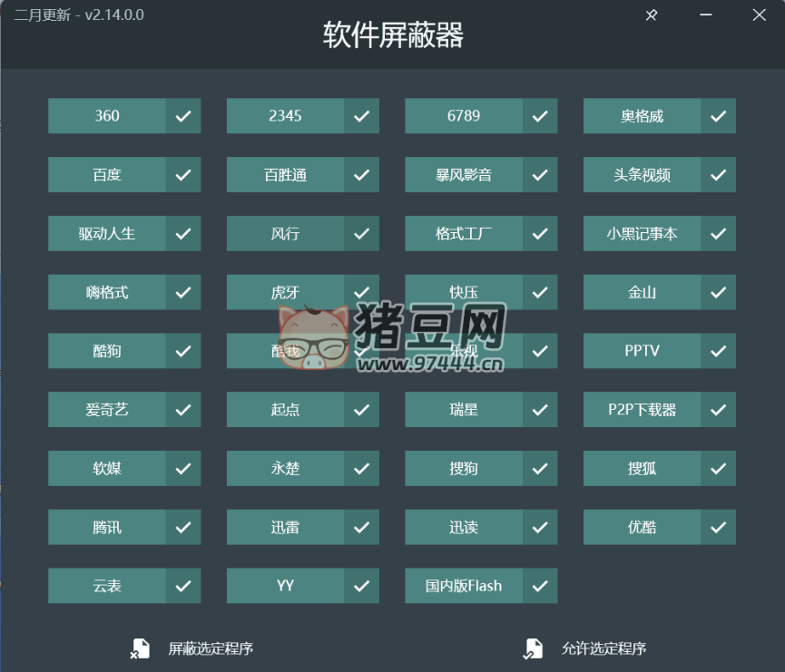Toggle the P2P下载器 checkmark
Image resolution: width=785 pixels, height=672 pixels.
(718, 410)
